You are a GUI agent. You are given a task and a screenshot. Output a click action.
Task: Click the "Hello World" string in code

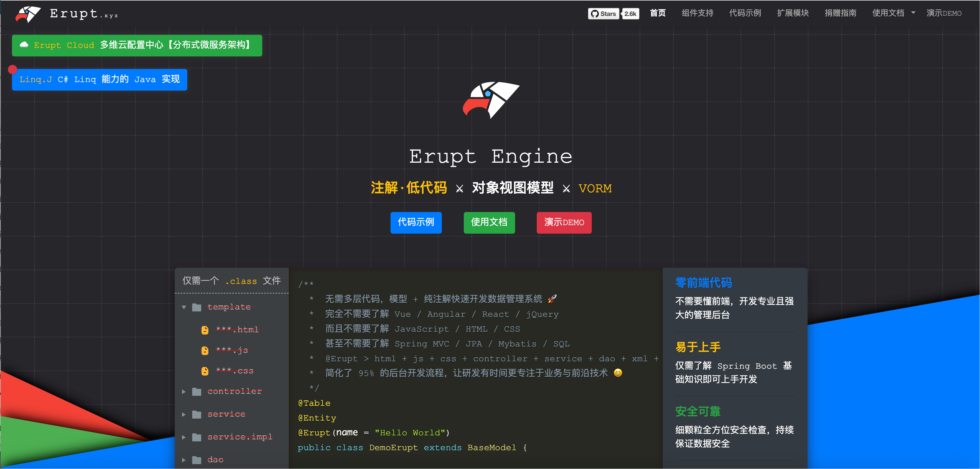[410, 433]
